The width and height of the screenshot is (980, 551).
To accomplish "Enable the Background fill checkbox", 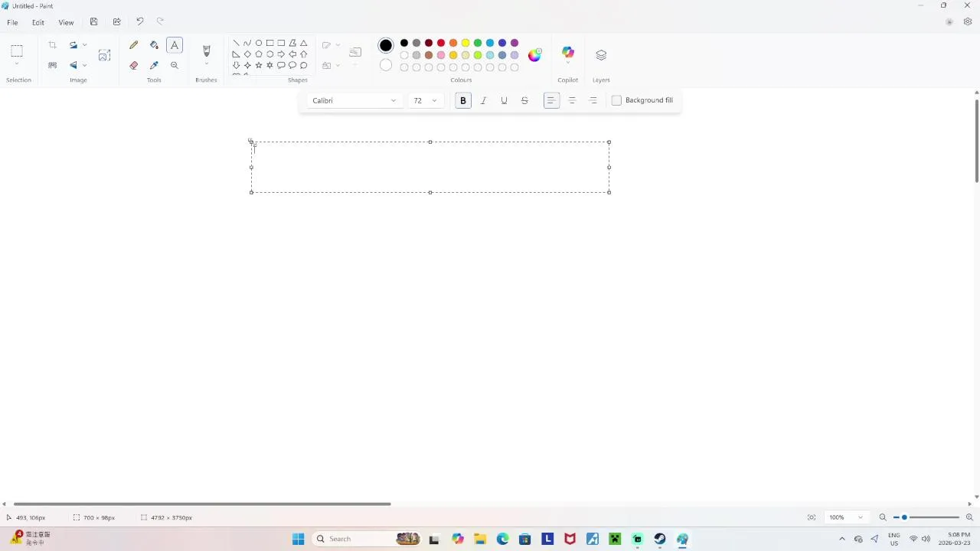I will [x=616, y=100].
